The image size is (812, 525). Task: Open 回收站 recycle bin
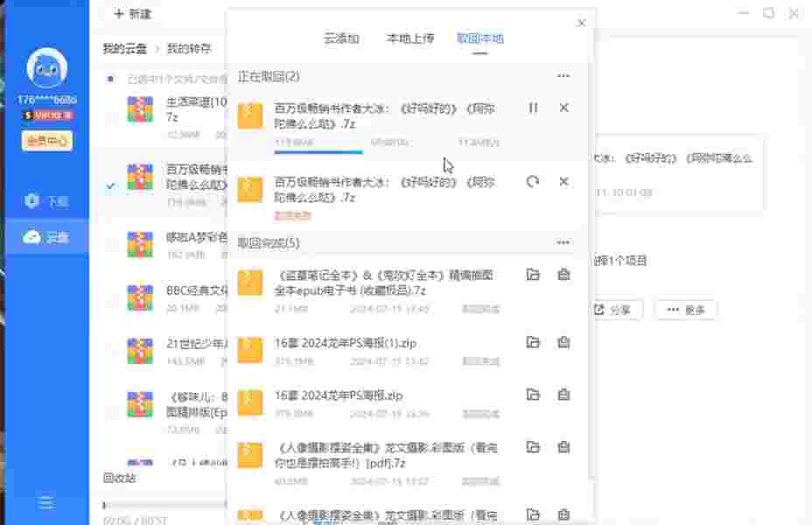[x=120, y=478]
